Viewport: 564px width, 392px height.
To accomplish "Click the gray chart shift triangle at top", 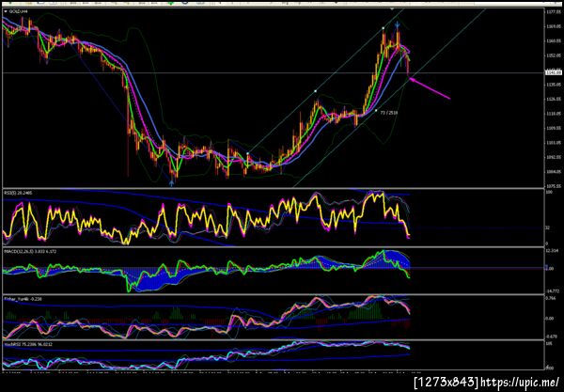I will pyautogui.click(x=392, y=8).
